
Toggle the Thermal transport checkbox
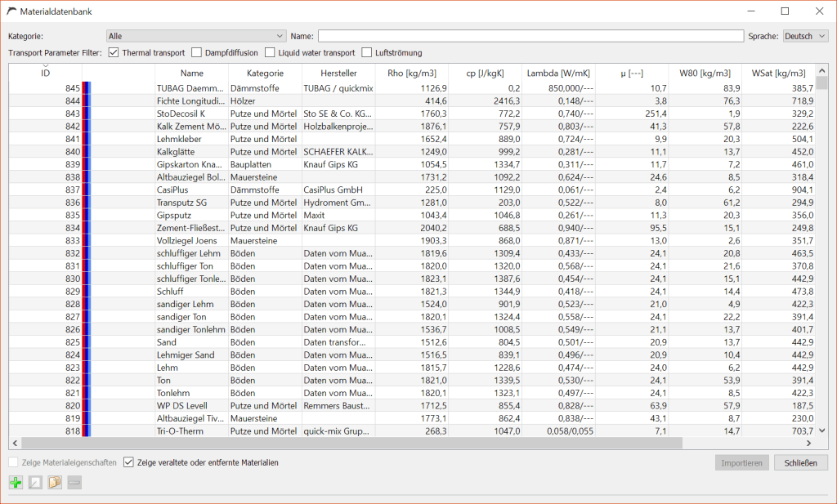tap(113, 52)
